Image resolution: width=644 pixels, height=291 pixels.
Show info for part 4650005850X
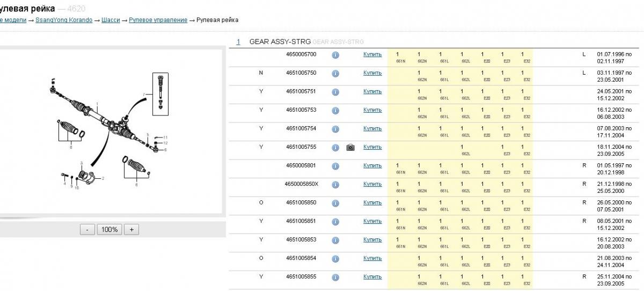pyautogui.click(x=335, y=184)
